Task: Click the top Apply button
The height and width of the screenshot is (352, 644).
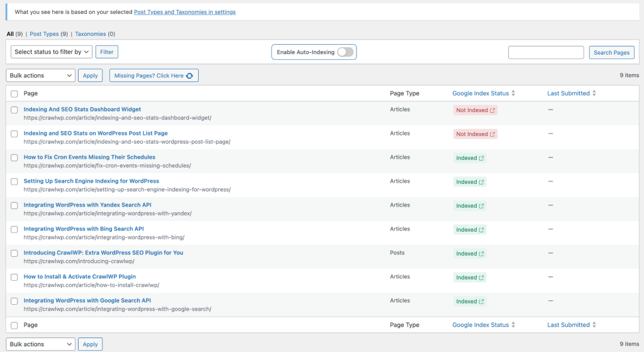Action: click(x=91, y=76)
